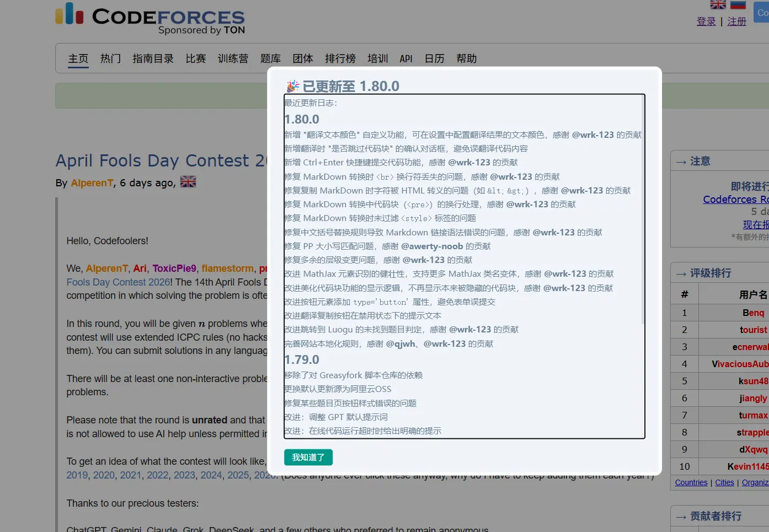This screenshot has height=532, width=769.
Task: Dismiss the update dialog with 我知道了
Action: 308,457
